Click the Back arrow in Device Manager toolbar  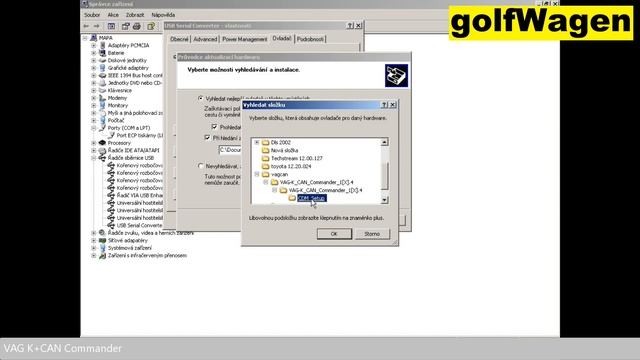(86, 26)
